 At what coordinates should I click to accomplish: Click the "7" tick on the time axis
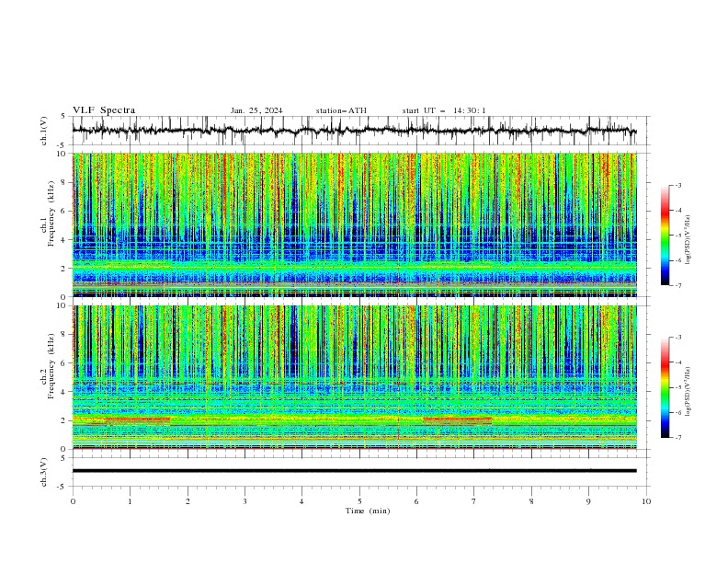[x=474, y=501]
